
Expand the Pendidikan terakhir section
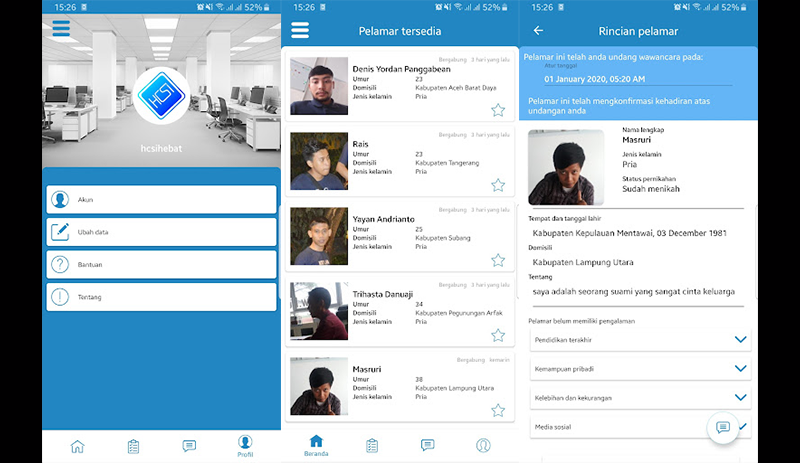pos(740,340)
